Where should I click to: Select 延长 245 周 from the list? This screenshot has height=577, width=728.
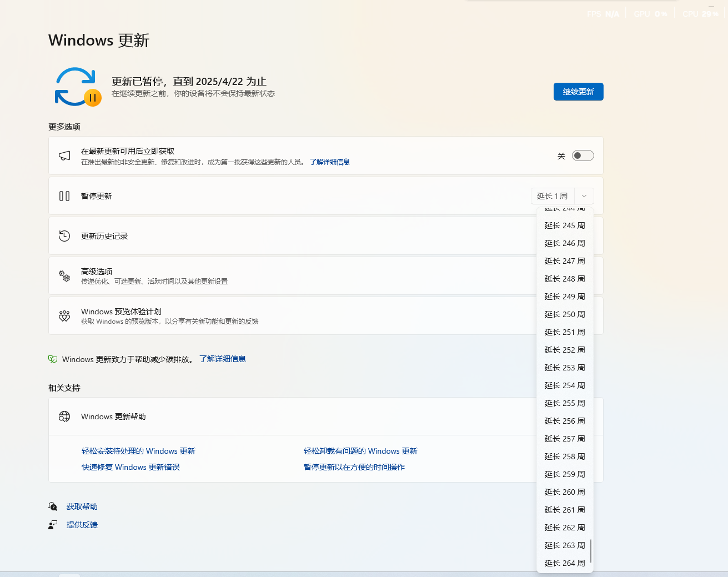[x=565, y=225]
